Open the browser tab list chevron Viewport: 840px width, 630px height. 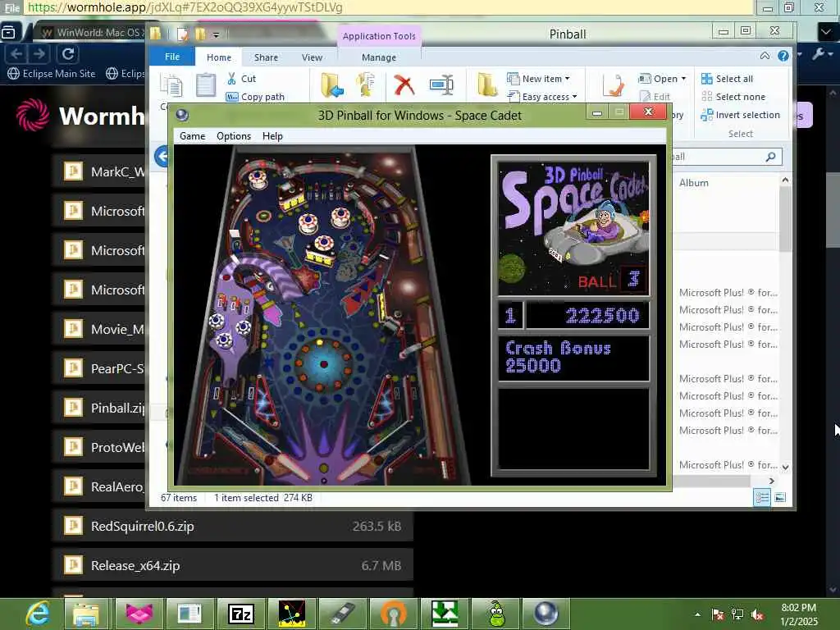tap(826, 32)
